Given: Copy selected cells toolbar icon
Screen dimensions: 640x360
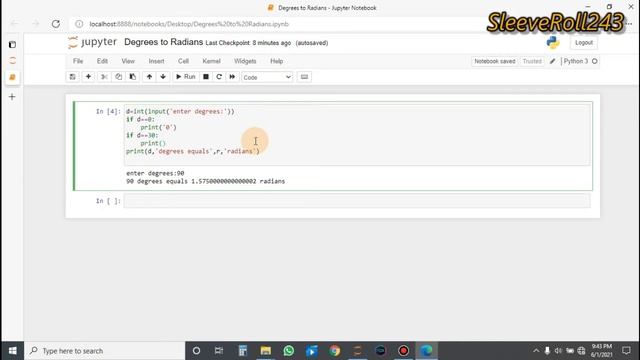Looking at the screenshot, I should pyautogui.click(x=118, y=77).
